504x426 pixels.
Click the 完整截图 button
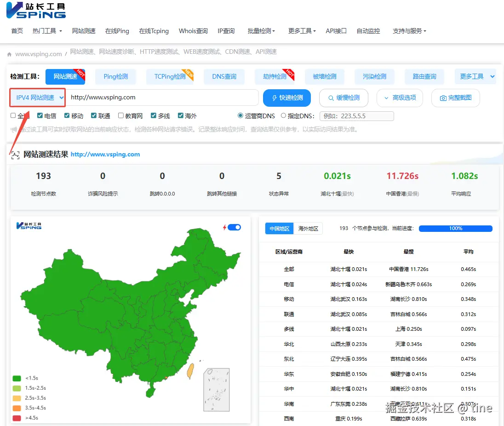pyautogui.click(x=455, y=98)
